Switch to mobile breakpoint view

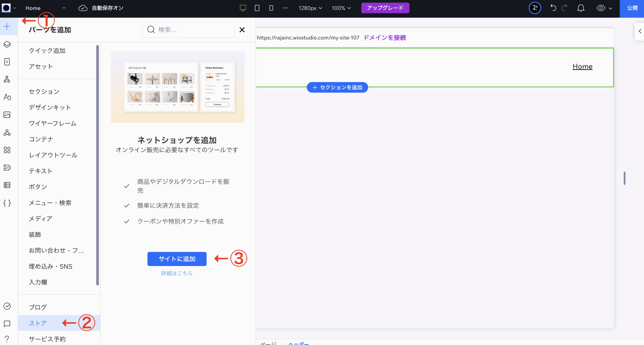(271, 8)
